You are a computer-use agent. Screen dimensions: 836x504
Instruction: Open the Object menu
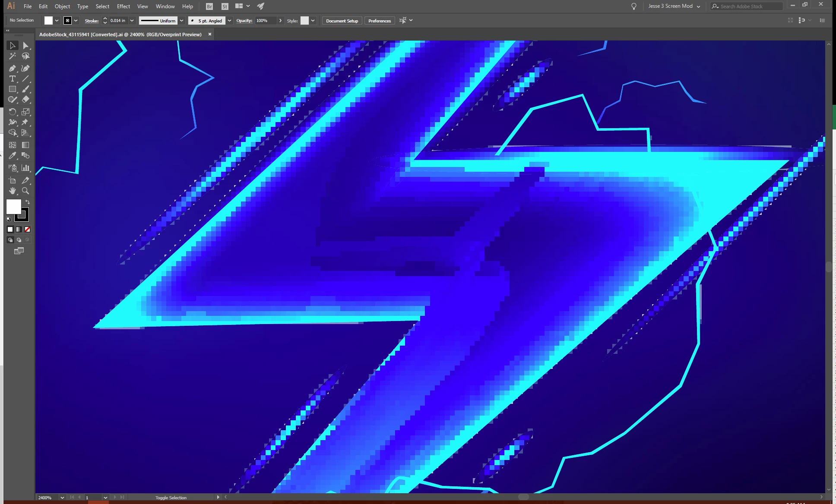tap(62, 6)
